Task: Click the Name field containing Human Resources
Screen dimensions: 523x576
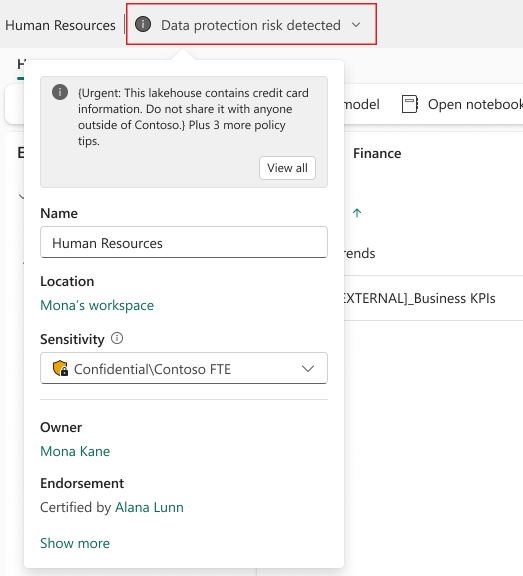Action: [x=184, y=242]
